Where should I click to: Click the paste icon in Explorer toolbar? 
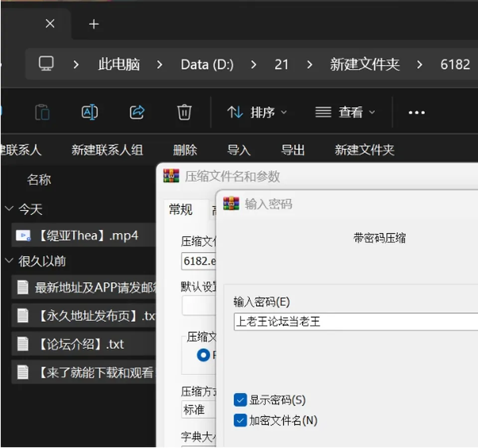[x=42, y=112]
